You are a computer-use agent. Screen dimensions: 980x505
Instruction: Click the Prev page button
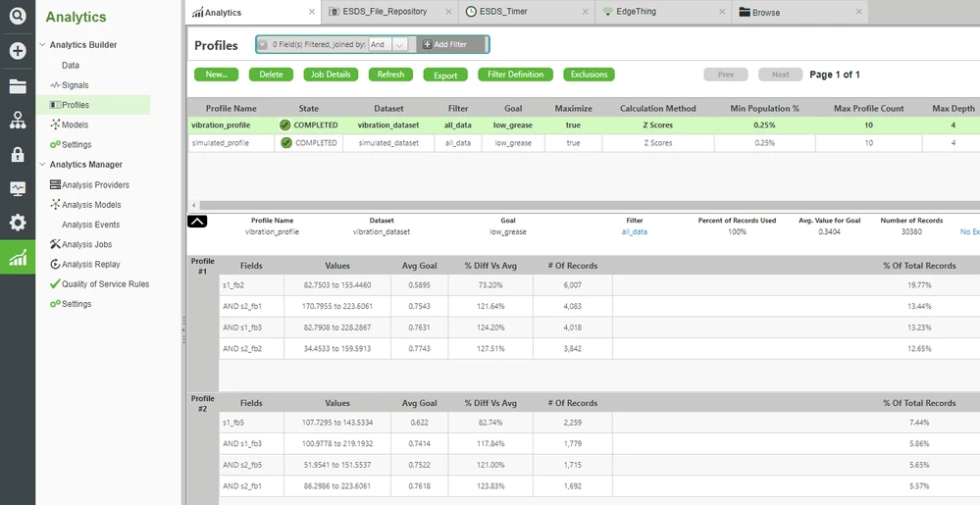(x=726, y=75)
